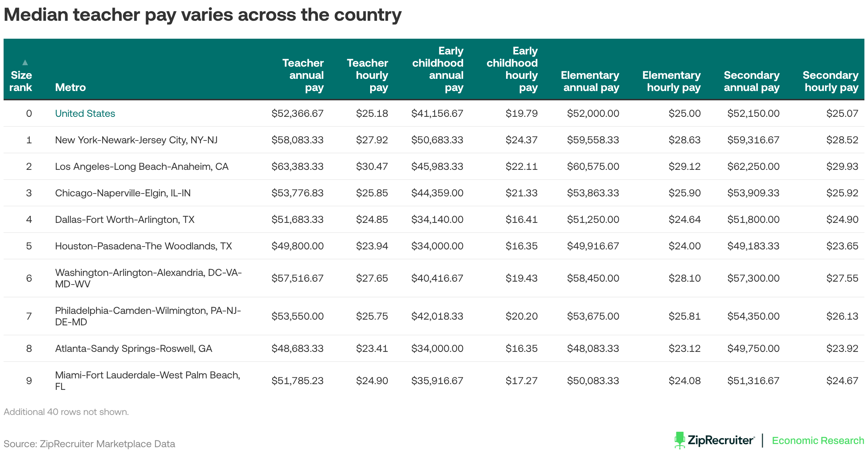Sort by Metro column header
Viewport: 868px width, 473px height.
point(70,87)
